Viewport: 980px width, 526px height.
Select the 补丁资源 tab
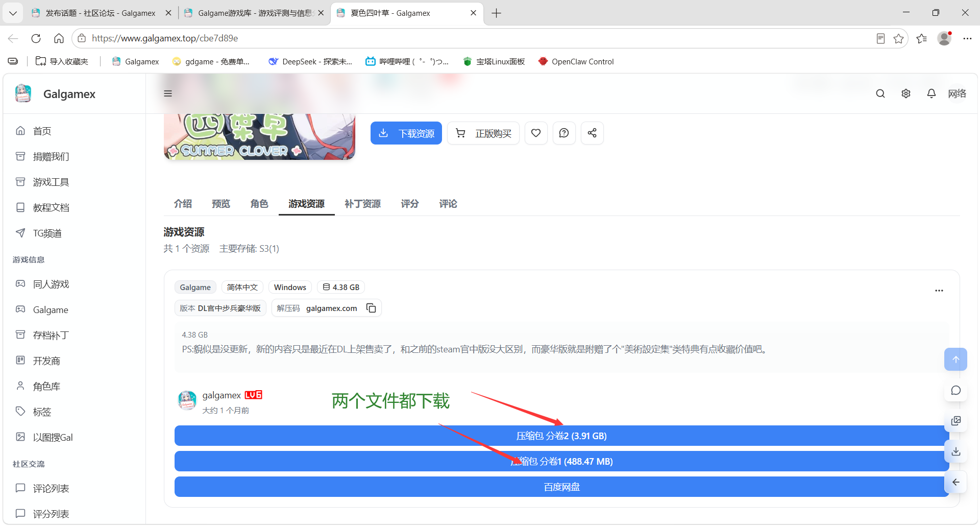(362, 204)
